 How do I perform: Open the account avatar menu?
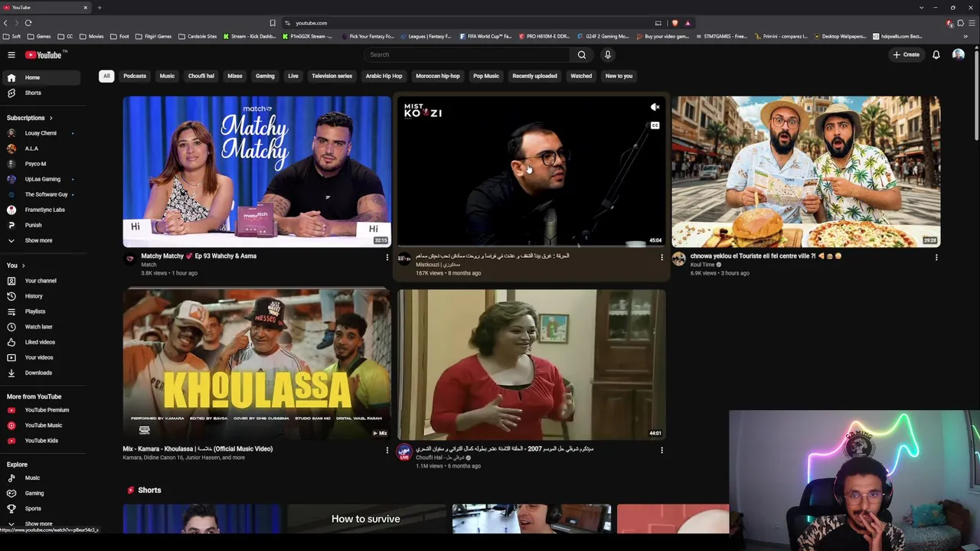coord(958,54)
